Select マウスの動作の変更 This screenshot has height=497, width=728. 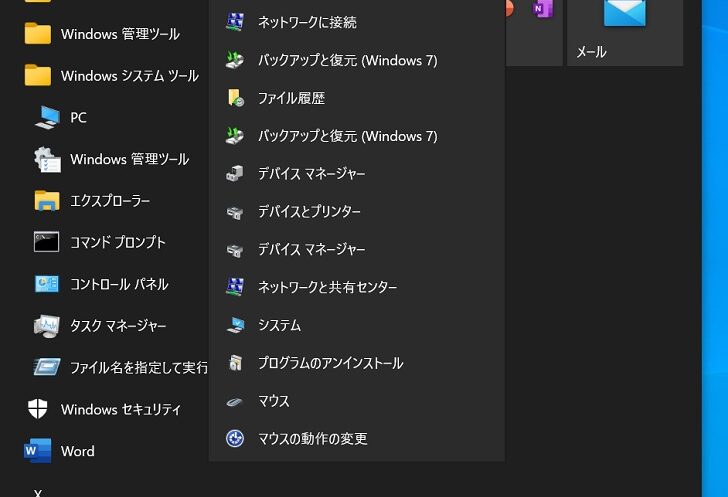coord(357,438)
